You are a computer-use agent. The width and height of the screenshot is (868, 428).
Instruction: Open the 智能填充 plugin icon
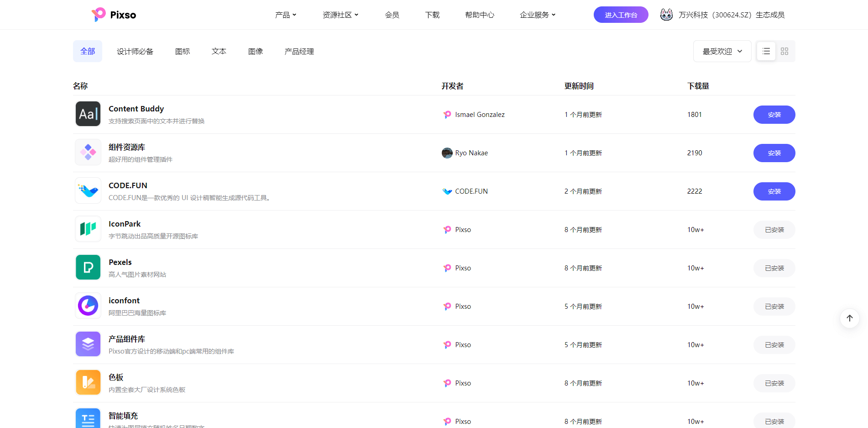[88, 418]
